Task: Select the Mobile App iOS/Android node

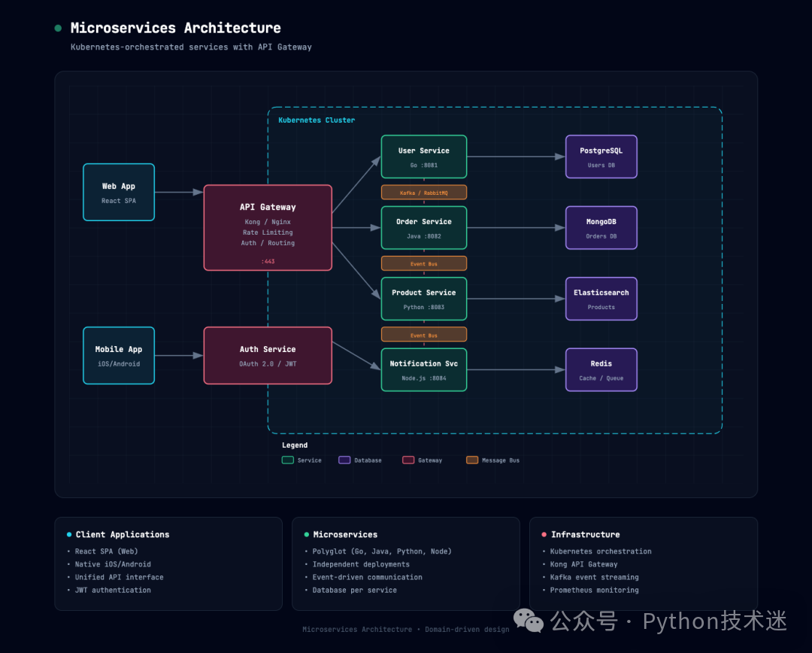Action: coord(119,356)
